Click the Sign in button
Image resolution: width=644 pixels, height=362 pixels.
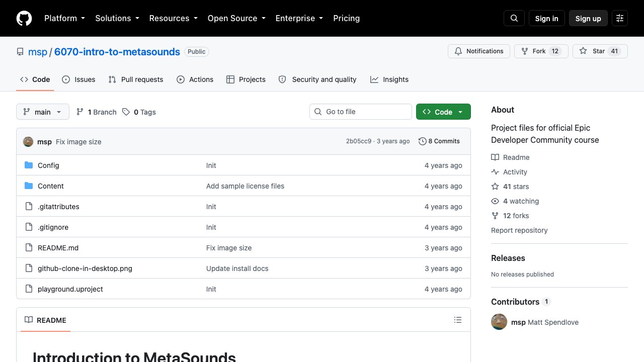547,18
